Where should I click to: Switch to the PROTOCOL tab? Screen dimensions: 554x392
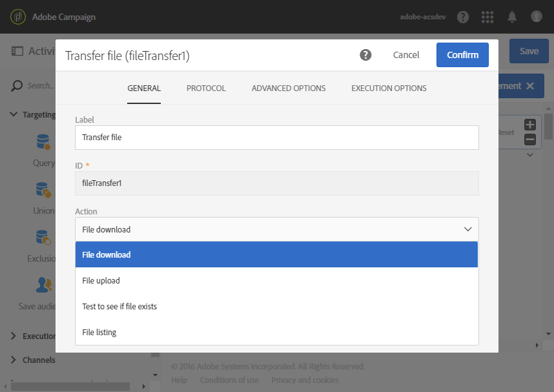pyautogui.click(x=206, y=88)
